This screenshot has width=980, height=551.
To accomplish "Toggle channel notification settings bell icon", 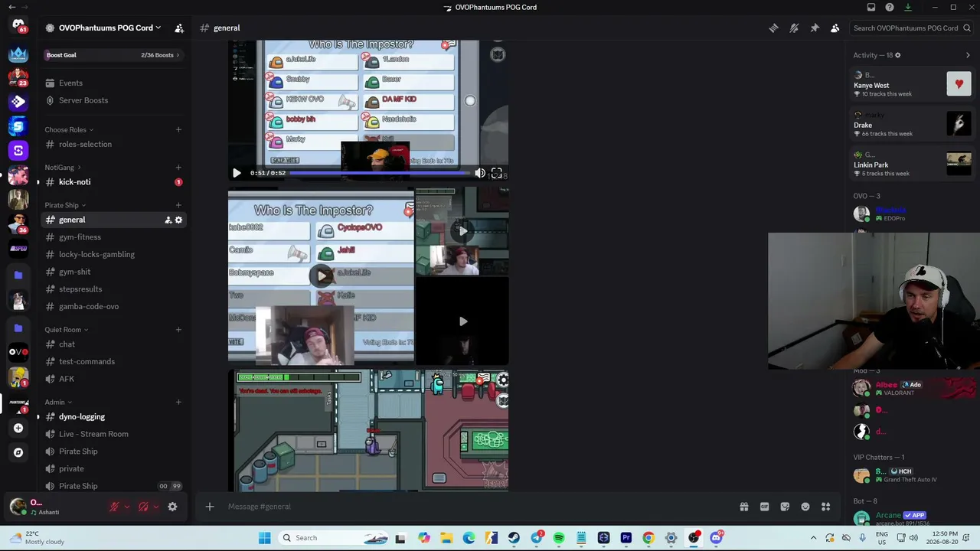I will click(x=794, y=28).
